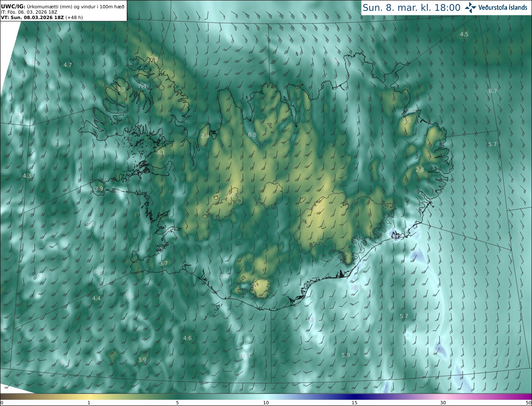Click the 2.9 value on the map
The width and height of the screenshot is (532, 406).
[x=204, y=136]
